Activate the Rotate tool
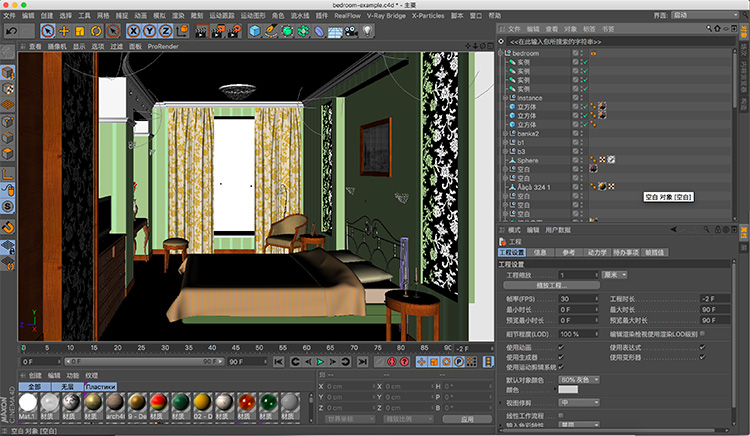The height and width of the screenshot is (436, 750). [x=96, y=32]
